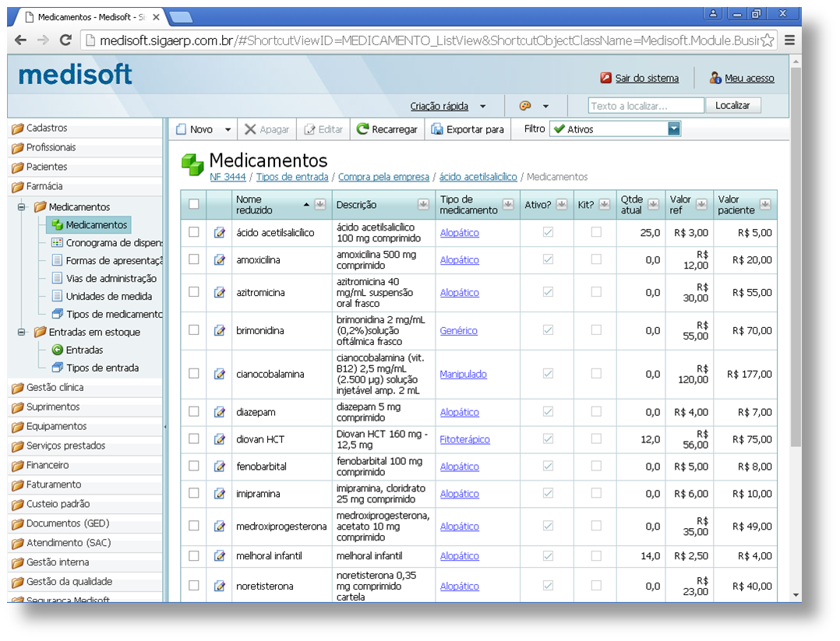Click Cadastros folder icon in sidebar
The height and width of the screenshot is (641, 840).
(x=18, y=129)
